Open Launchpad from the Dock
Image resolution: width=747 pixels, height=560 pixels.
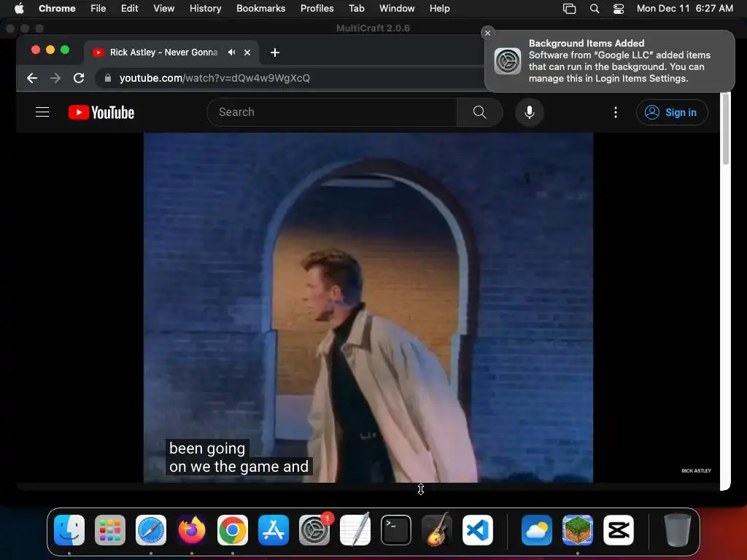pyautogui.click(x=110, y=530)
